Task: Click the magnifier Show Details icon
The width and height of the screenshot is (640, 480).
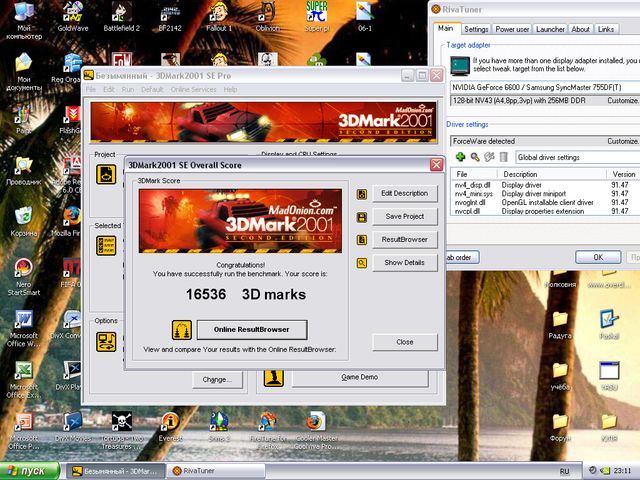Action: [362, 263]
